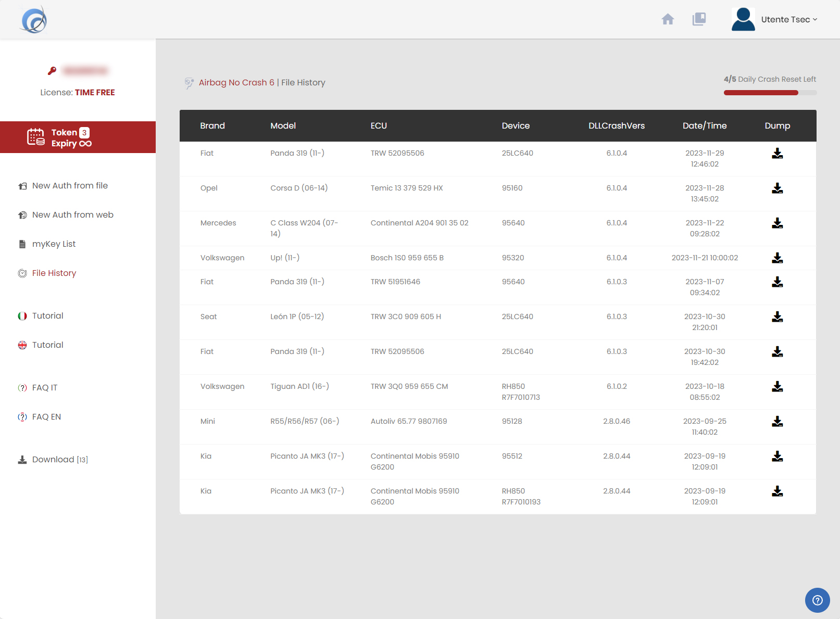Click the user avatar icon

[743, 19]
